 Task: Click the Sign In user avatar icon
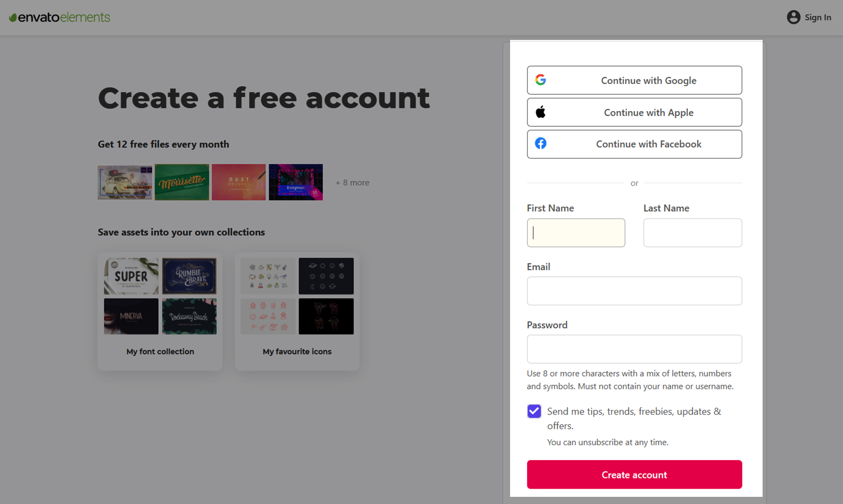click(x=793, y=17)
